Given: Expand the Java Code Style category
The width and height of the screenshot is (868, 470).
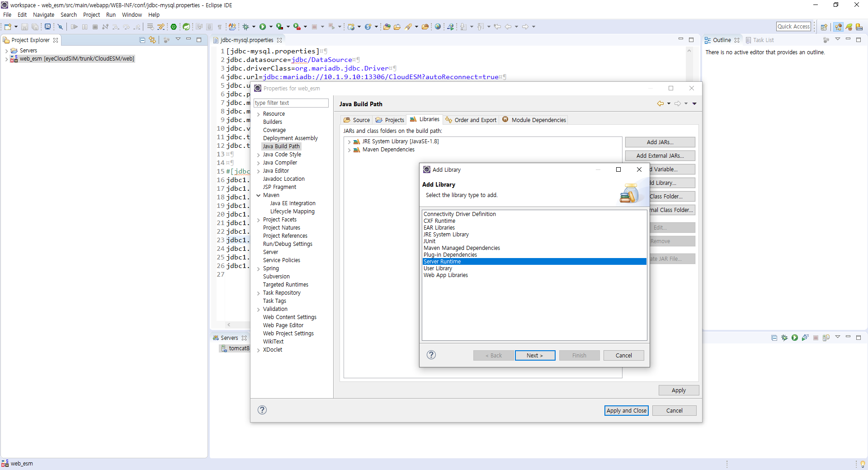Looking at the screenshot, I should point(259,155).
